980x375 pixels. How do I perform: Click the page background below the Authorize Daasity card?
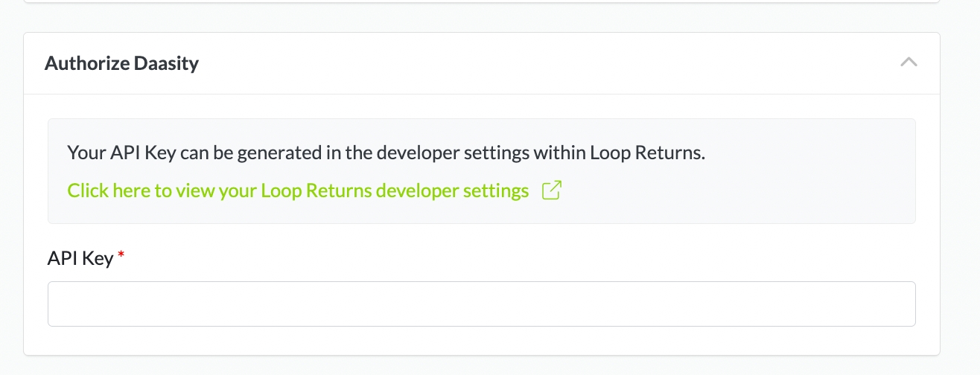coord(481,366)
